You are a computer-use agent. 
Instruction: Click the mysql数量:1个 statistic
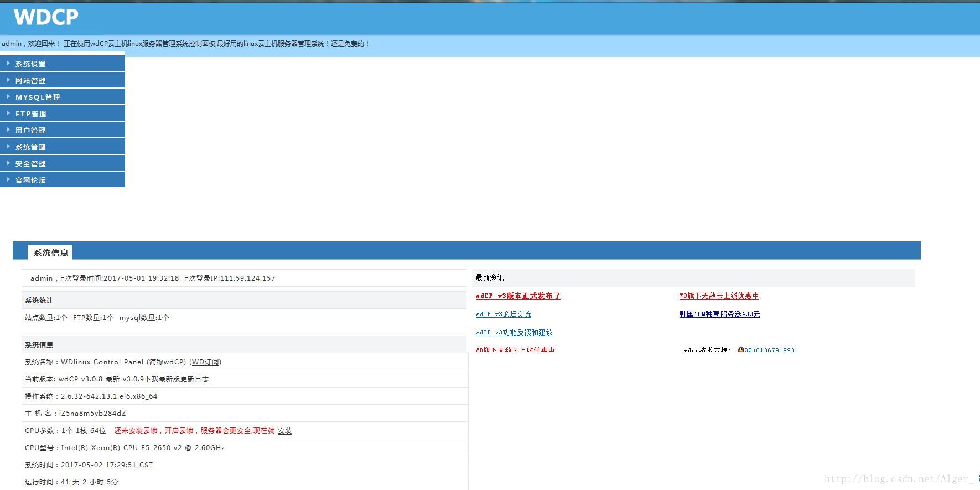tap(144, 318)
